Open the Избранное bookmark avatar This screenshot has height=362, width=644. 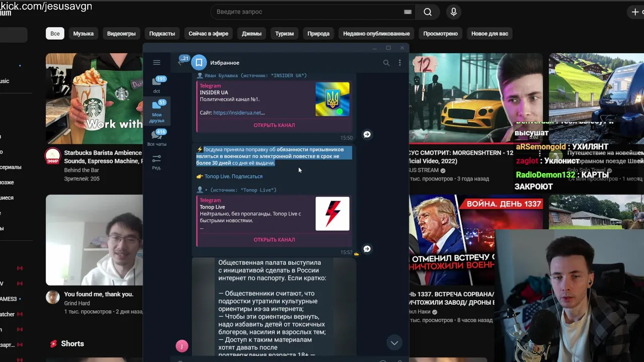coord(199,63)
